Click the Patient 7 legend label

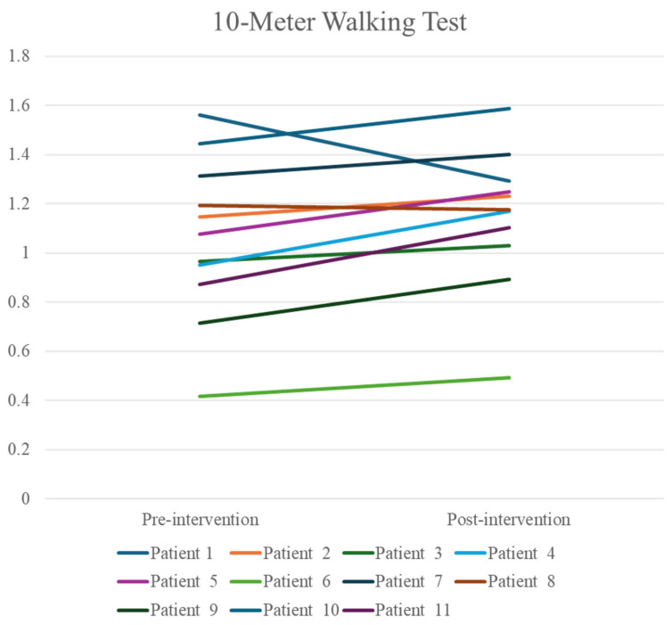(408, 581)
